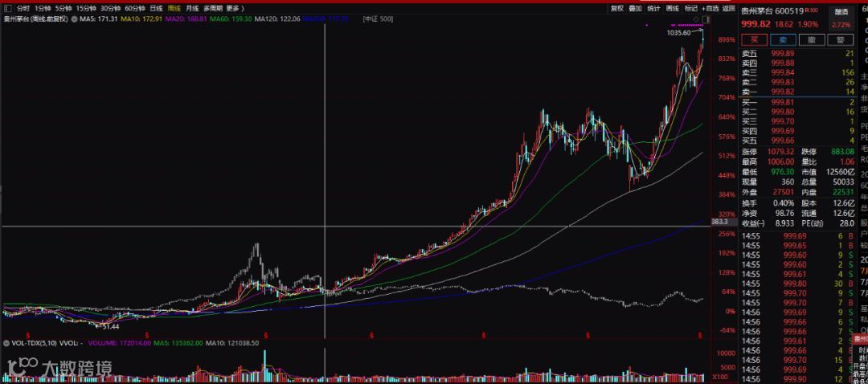The height and width of the screenshot is (384, 868).
Task: Select the highlighted 周线 weekly tab
Action: pos(174,8)
